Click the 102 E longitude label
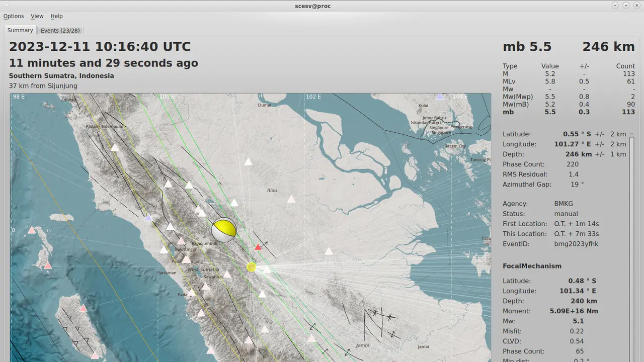The width and height of the screenshot is (644, 362). (x=312, y=97)
